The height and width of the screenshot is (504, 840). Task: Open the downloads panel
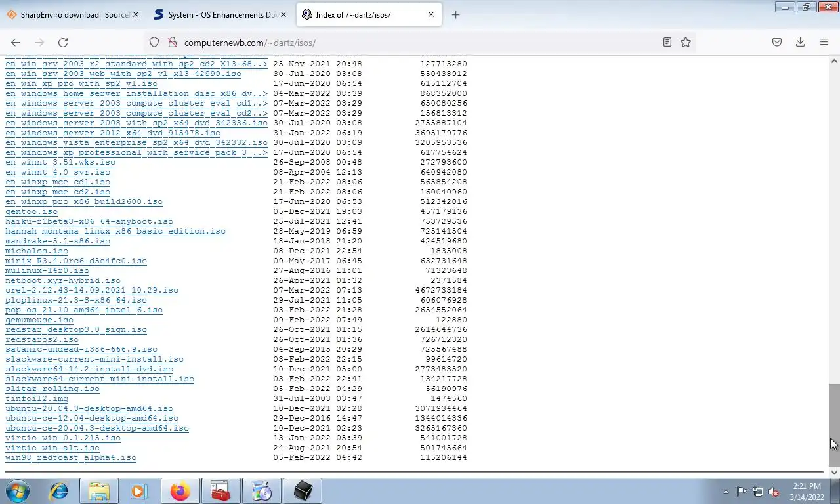[800, 42]
